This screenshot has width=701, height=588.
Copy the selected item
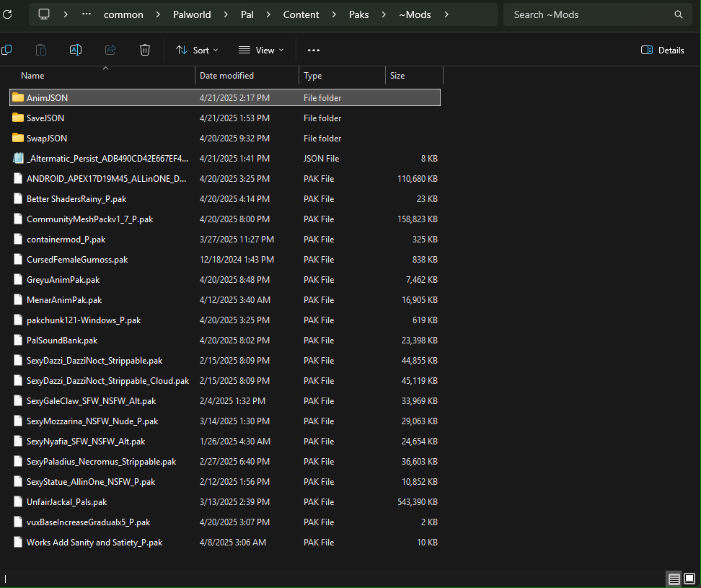pos(6,50)
